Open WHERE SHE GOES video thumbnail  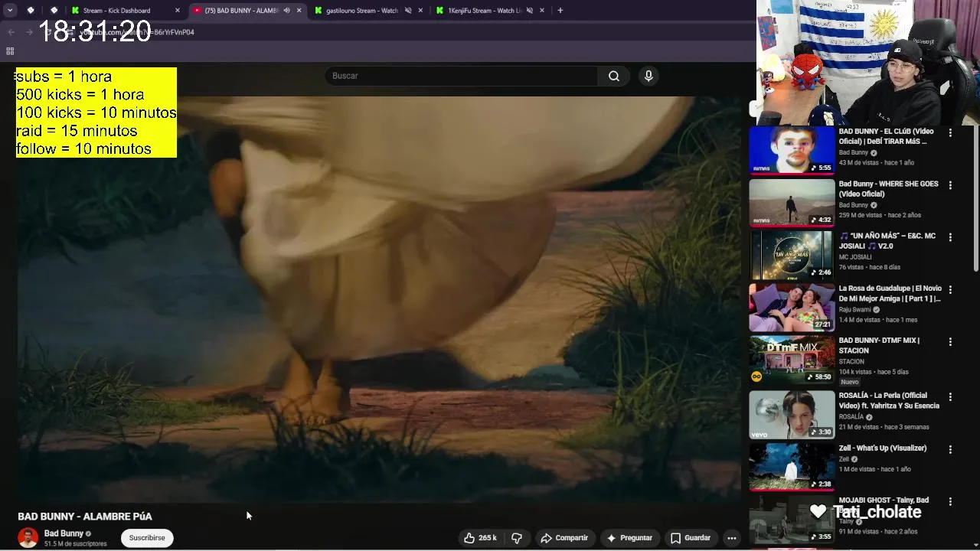click(792, 203)
